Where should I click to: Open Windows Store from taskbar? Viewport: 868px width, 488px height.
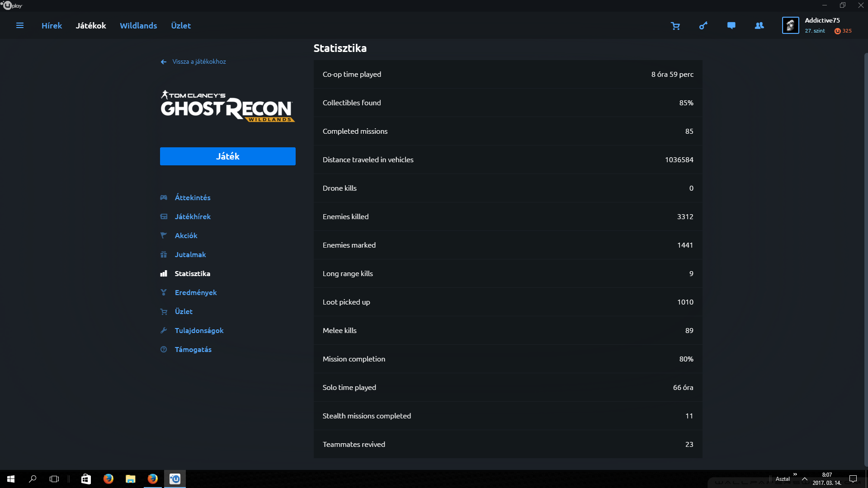(x=86, y=479)
